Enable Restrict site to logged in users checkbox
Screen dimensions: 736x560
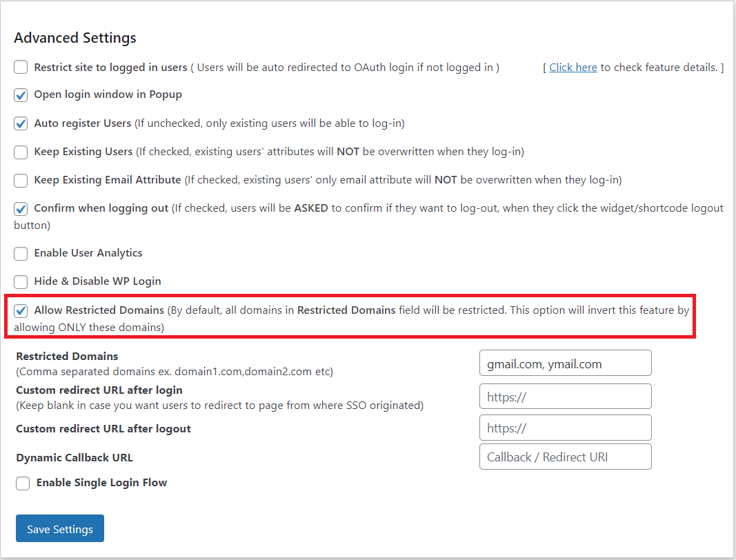(x=21, y=67)
